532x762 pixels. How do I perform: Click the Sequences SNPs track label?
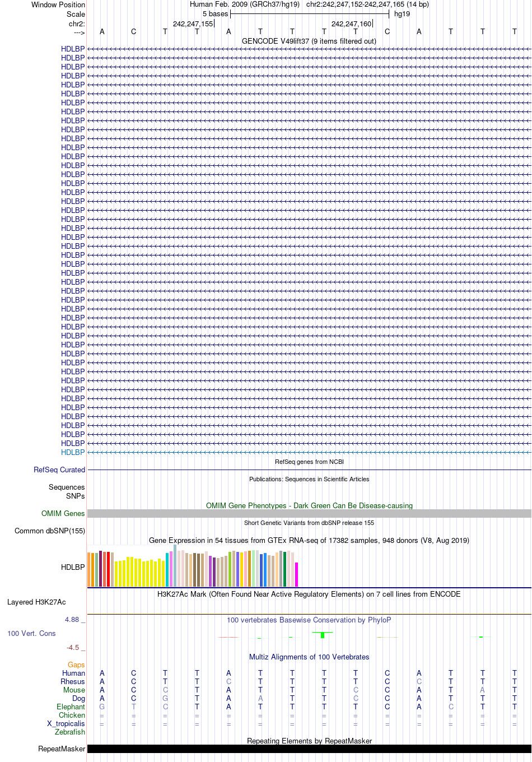67,491
